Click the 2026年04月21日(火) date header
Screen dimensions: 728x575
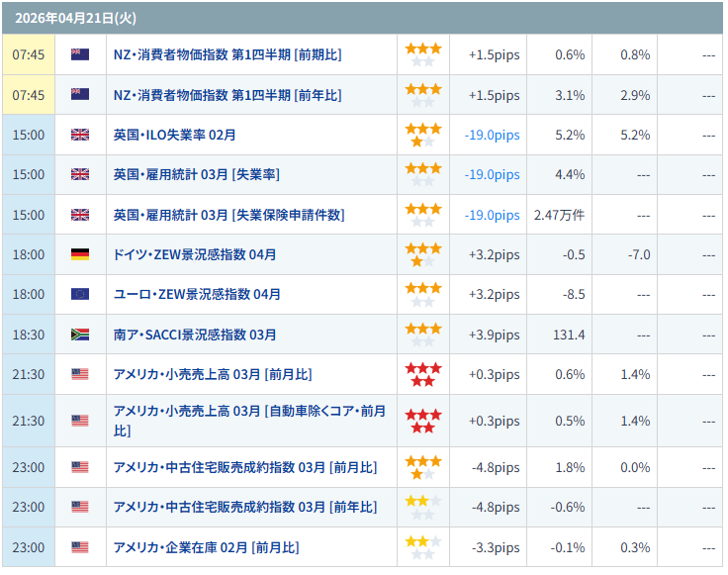pyautogui.click(x=62, y=18)
